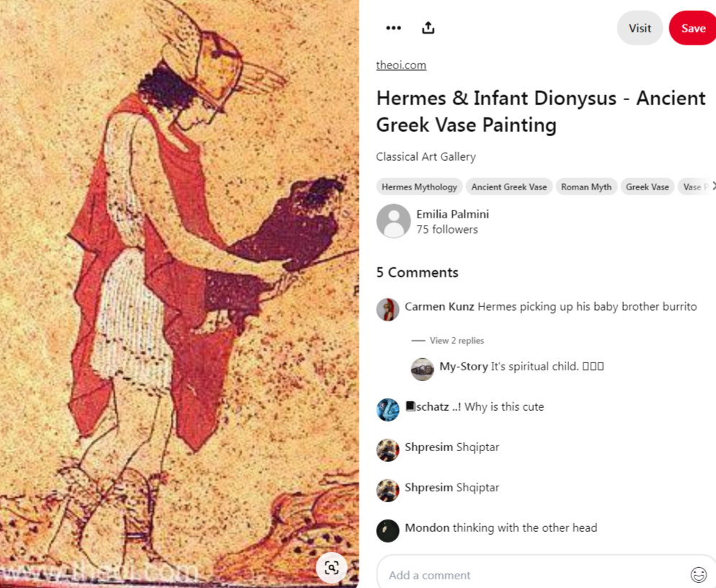Open visual search lens on image

pyautogui.click(x=331, y=567)
